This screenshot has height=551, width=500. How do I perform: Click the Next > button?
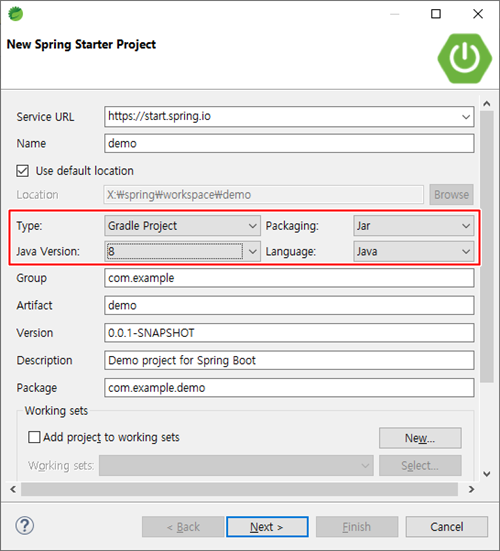click(267, 527)
